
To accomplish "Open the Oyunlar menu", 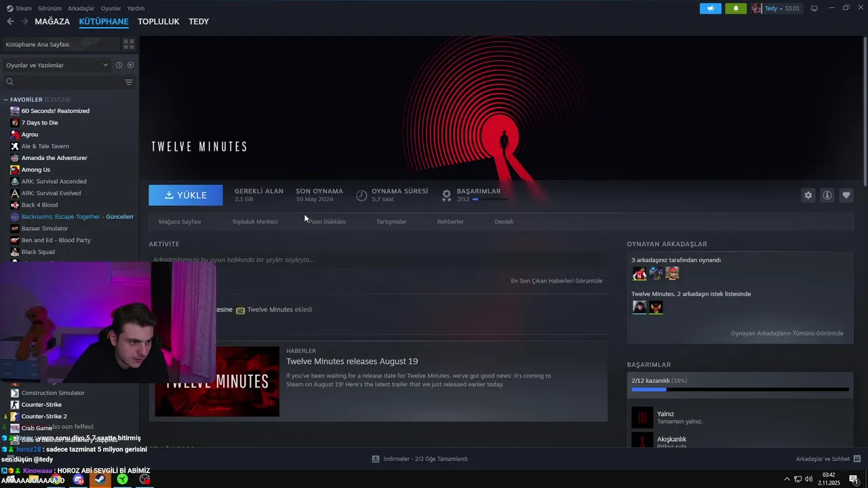I will [111, 8].
